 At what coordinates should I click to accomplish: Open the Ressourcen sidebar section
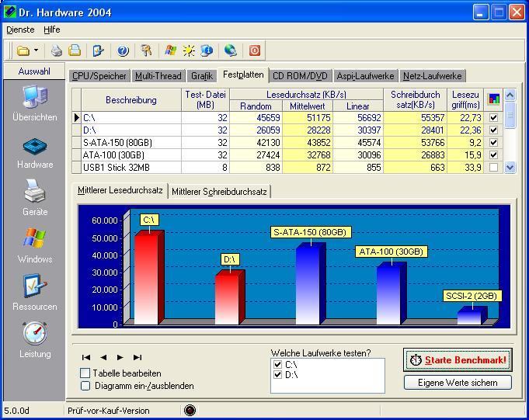click(35, 293)
